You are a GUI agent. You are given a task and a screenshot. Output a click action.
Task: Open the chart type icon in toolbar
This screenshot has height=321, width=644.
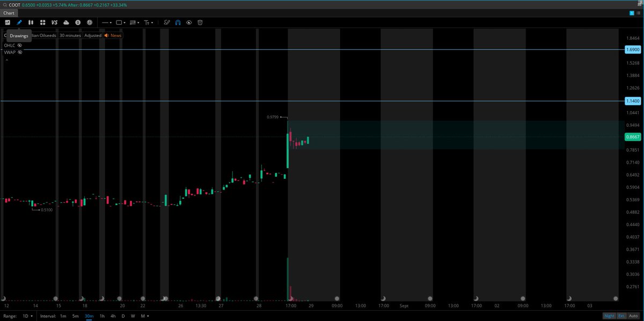pyautogui.click(x=8, y=23)
